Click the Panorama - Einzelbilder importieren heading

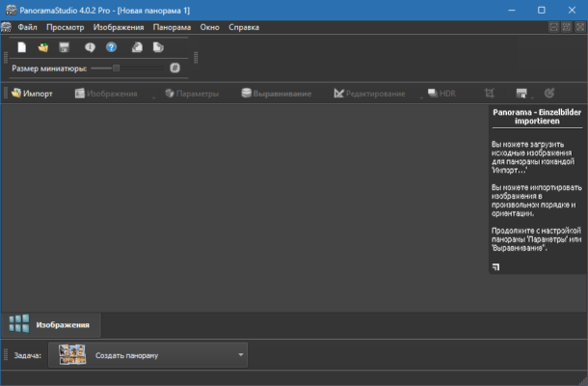537,117
